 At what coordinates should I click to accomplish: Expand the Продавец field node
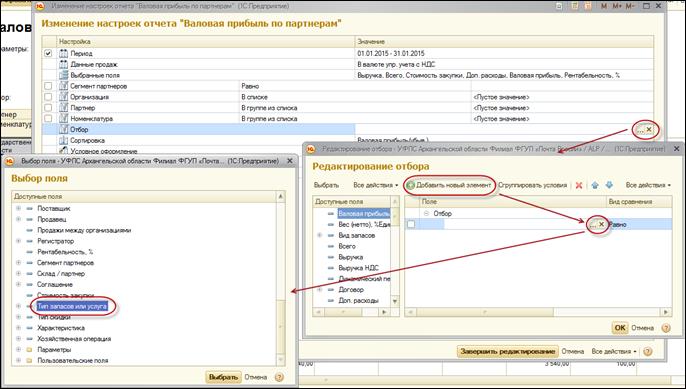(x=18, y=219)
